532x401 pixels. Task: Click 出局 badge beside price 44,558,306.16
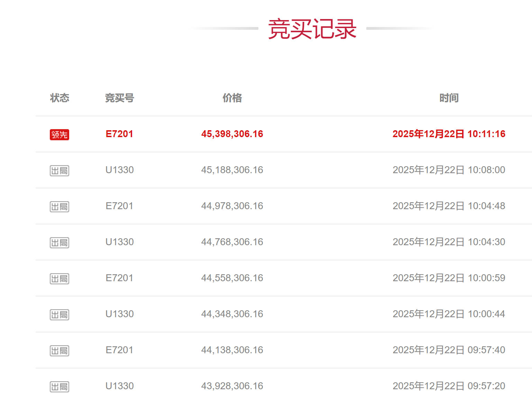pos(59,278)
